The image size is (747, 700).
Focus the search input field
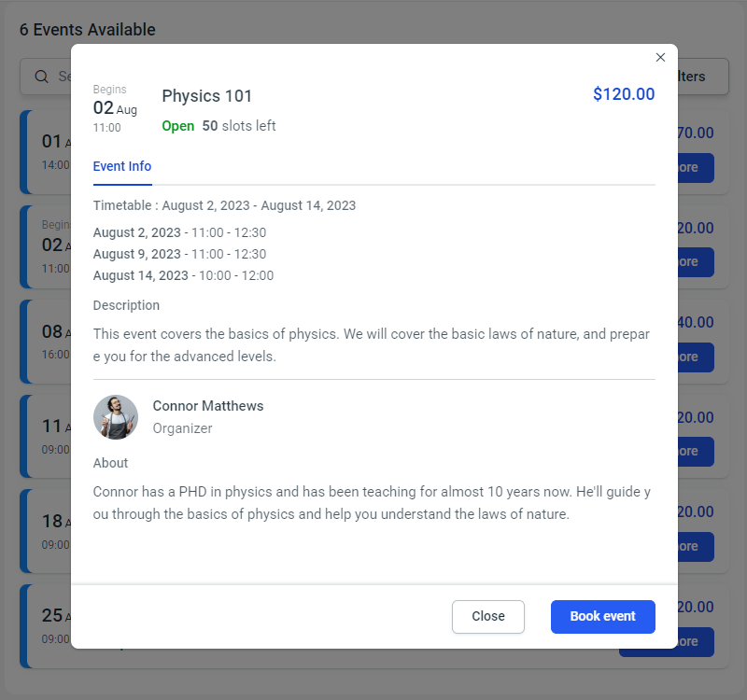pos(63,77)
